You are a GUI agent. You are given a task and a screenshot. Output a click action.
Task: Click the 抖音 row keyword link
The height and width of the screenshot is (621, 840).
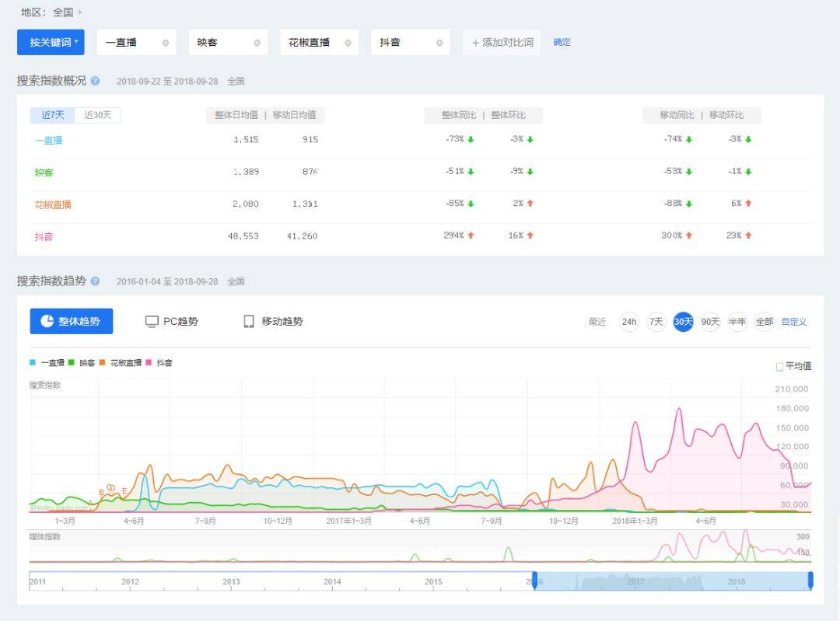click(x=44, y=236)
